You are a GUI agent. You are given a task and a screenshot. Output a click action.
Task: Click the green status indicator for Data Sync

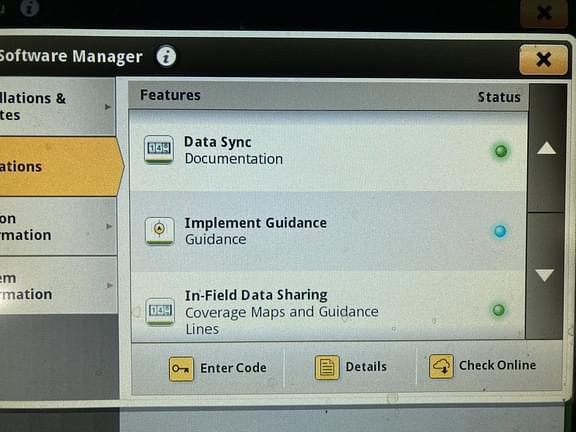tap(501, 151)
